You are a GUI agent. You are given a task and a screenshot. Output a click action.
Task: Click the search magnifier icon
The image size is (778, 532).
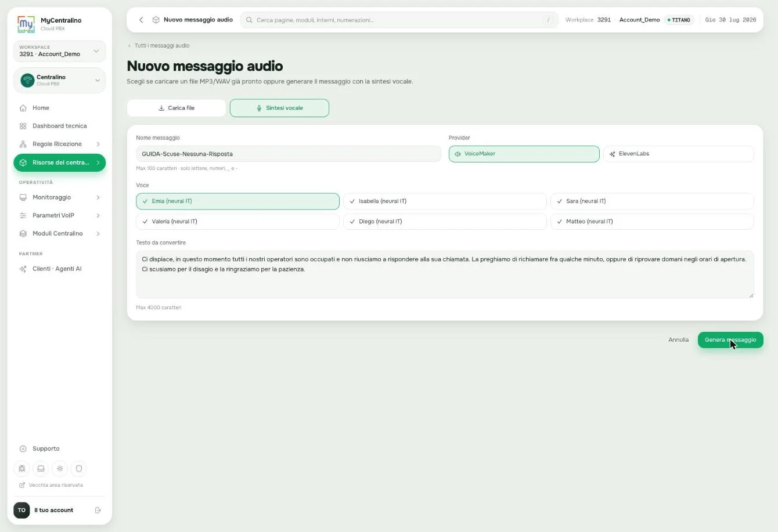[249, 20]
